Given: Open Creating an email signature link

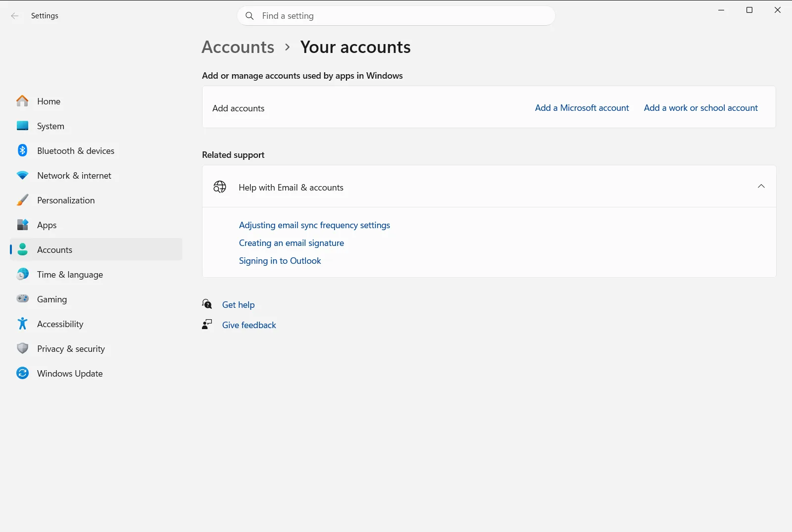Looking at the screenshot, I should [x=291, y=243].
